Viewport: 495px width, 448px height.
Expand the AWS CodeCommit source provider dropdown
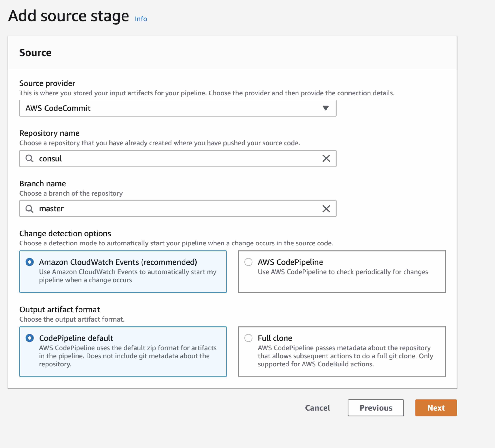[178, 108]
